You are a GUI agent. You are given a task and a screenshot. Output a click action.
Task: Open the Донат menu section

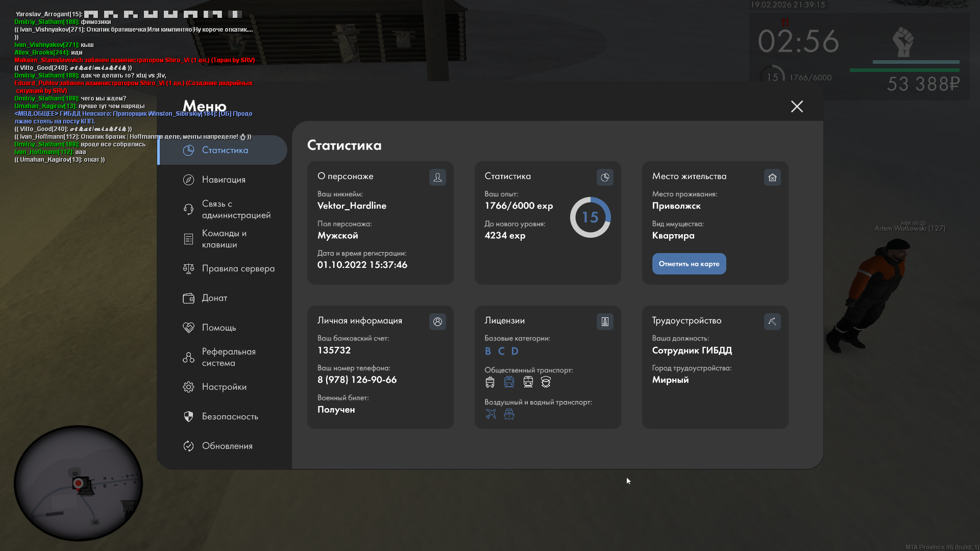point(214,298)
